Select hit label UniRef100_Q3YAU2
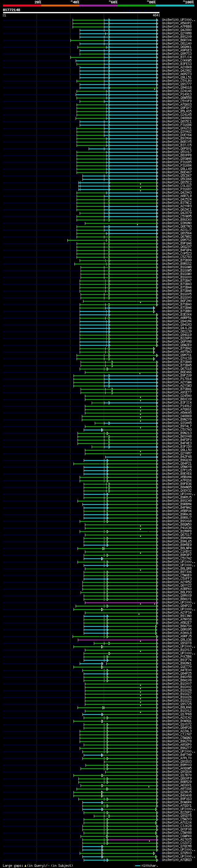This screenshot has width=197, height=868. (177, 131)
